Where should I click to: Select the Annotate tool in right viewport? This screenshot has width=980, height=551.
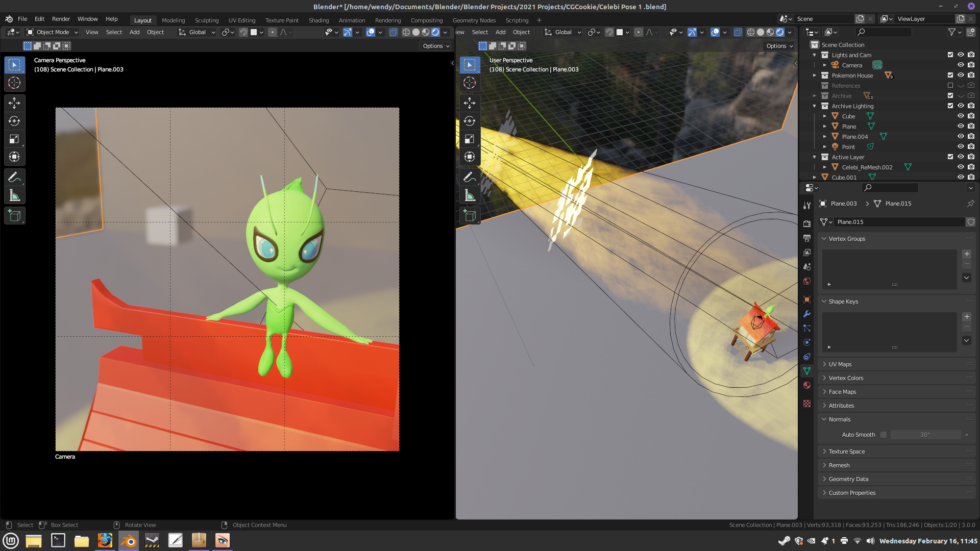tap(470, 178)
